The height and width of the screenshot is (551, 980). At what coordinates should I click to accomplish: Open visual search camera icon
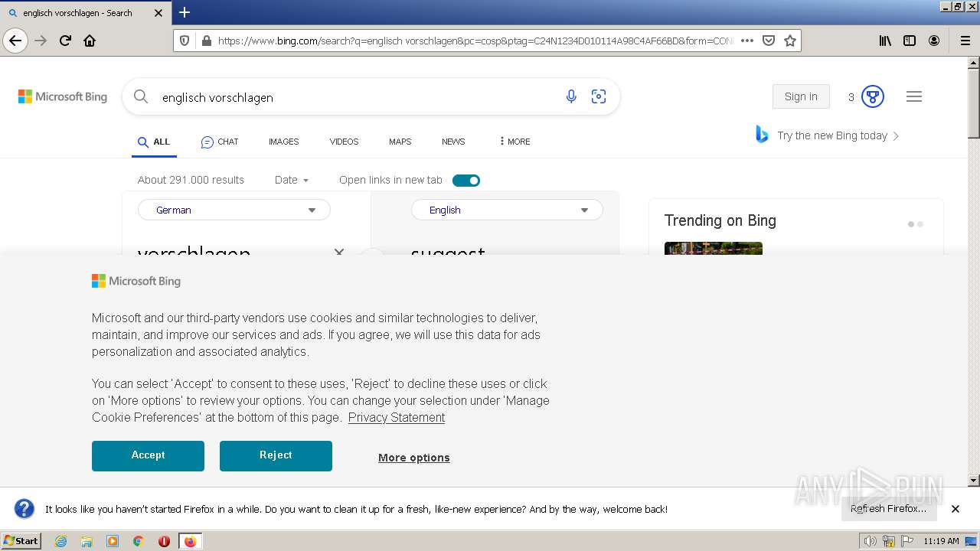(599, 96)
